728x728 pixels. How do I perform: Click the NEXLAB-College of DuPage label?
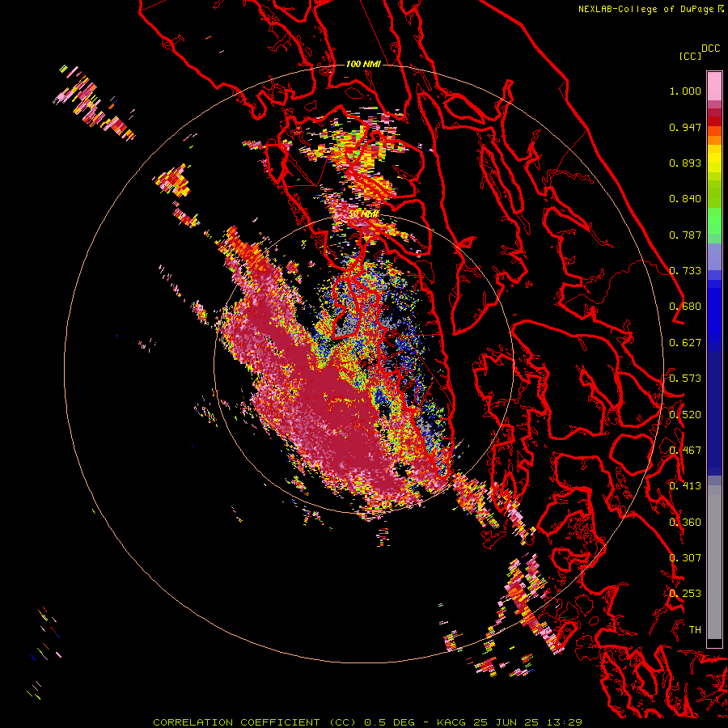(x=646, y=9)
